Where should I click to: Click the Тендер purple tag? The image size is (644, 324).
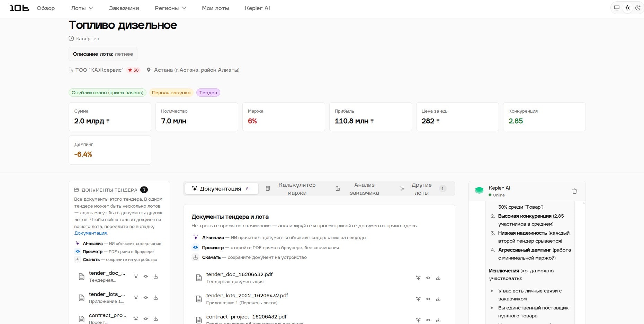(208, 93)
